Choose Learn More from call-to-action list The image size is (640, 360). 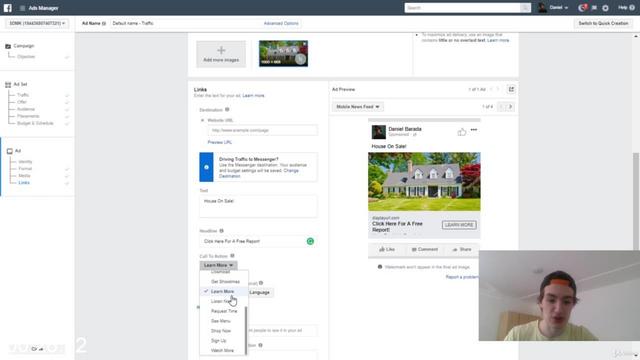[223, 291]
